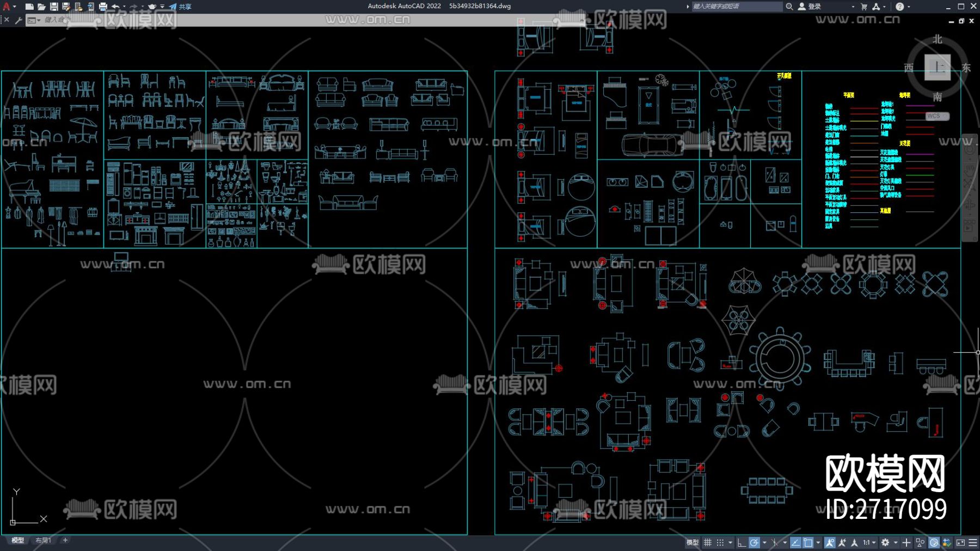Switch to the 布局1 layout tab
The width and height of the screenshot is (980, 551).
pos(43,540)
